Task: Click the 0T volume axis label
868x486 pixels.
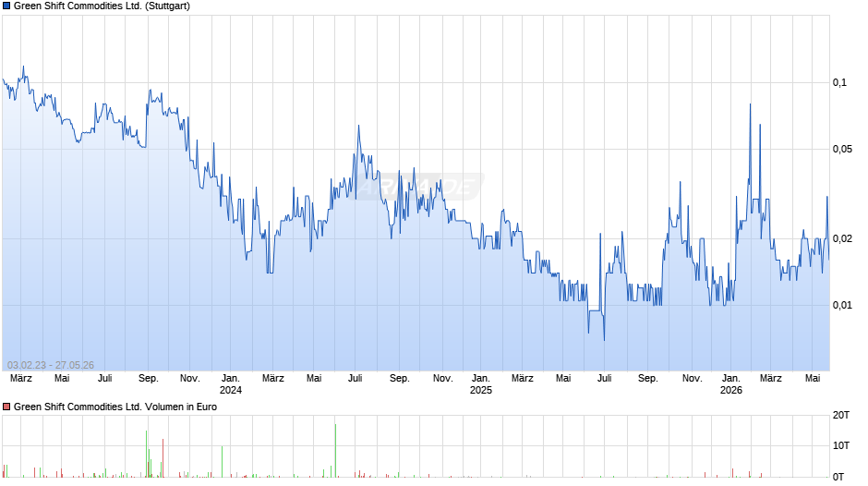Action: 838,477
